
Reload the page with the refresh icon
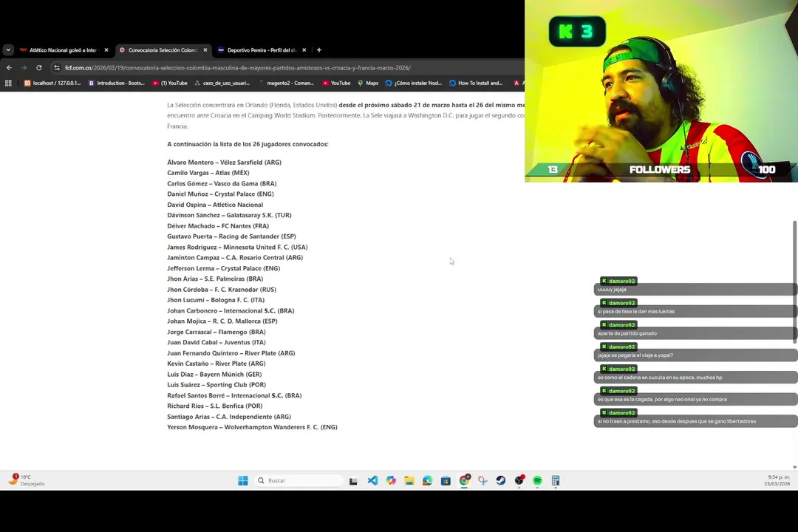38,68
